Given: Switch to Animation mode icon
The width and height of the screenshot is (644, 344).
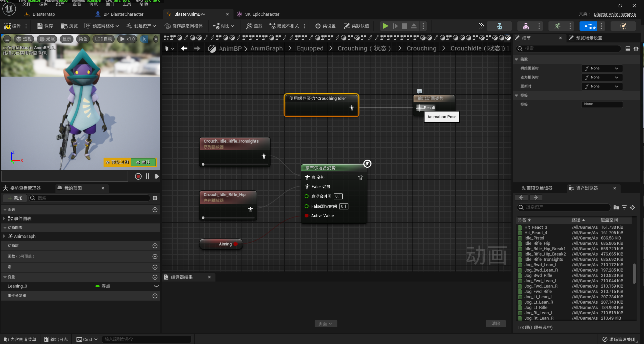Looking at the screenshot, I should pyautogui.click(x=557, y=26).
